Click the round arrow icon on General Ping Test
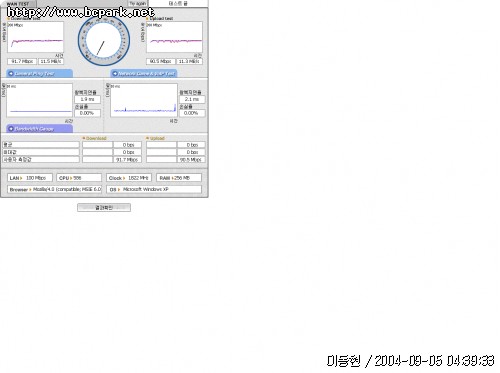Screen dimensions: 500x373 [x=11, y=73]
